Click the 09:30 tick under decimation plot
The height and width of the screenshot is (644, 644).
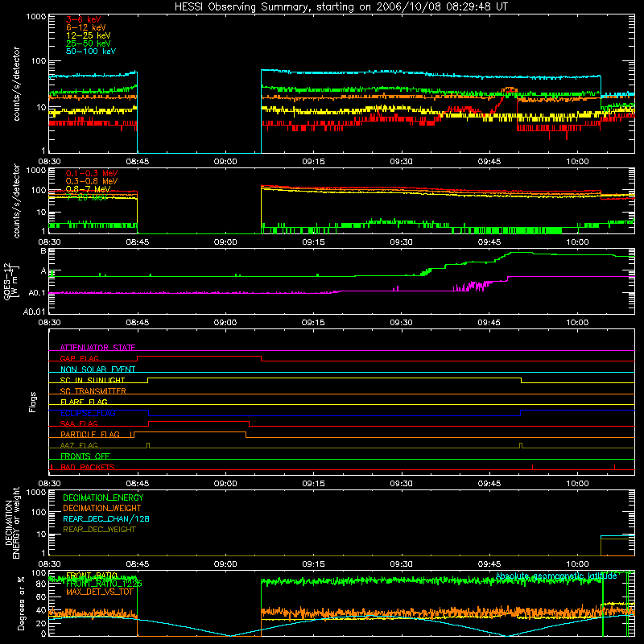click(401, 564)
